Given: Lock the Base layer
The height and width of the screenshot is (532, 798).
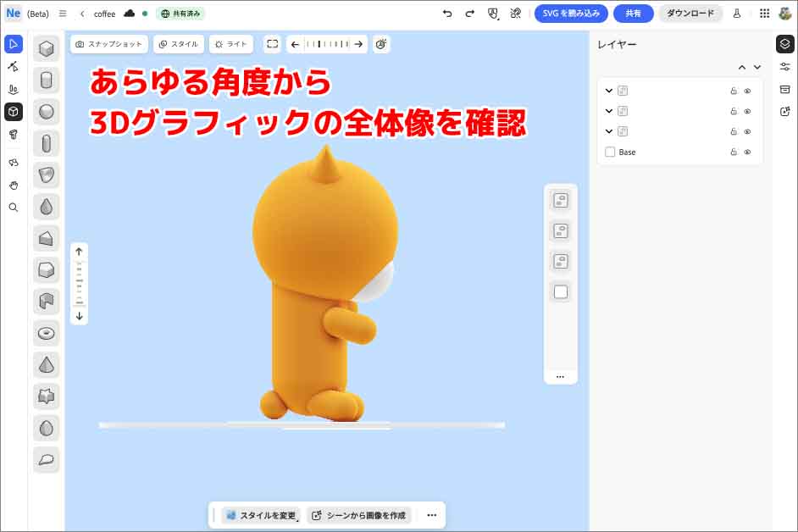Looking at the screenshot, I should (734, 152).
